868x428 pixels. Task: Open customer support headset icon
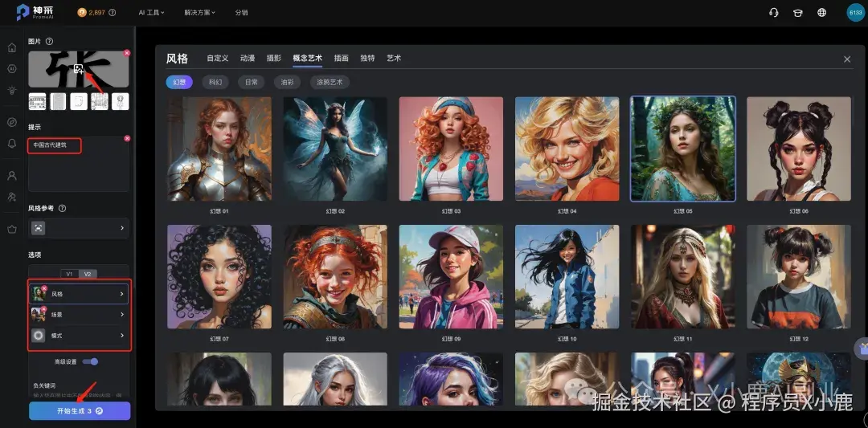coord(774,13)
